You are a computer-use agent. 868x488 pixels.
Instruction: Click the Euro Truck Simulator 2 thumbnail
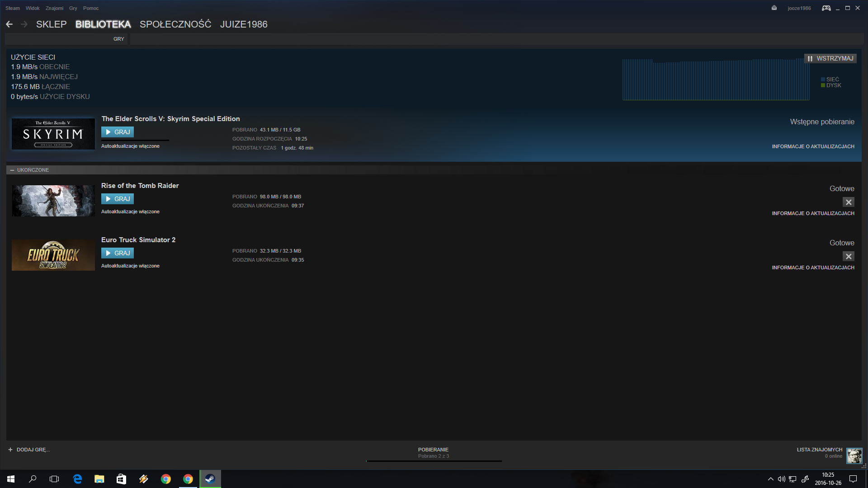[53, 255]
